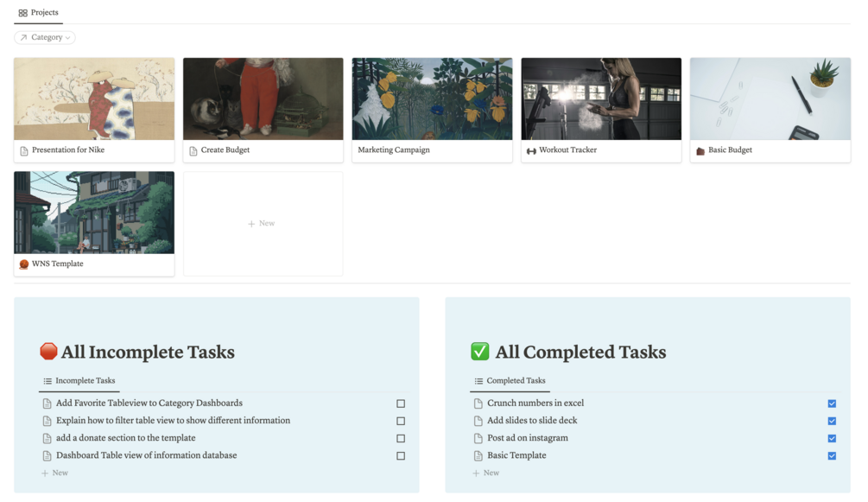868x502 pixels.
Task: Click page icon of Basic Template task
Action: [478, 456]
